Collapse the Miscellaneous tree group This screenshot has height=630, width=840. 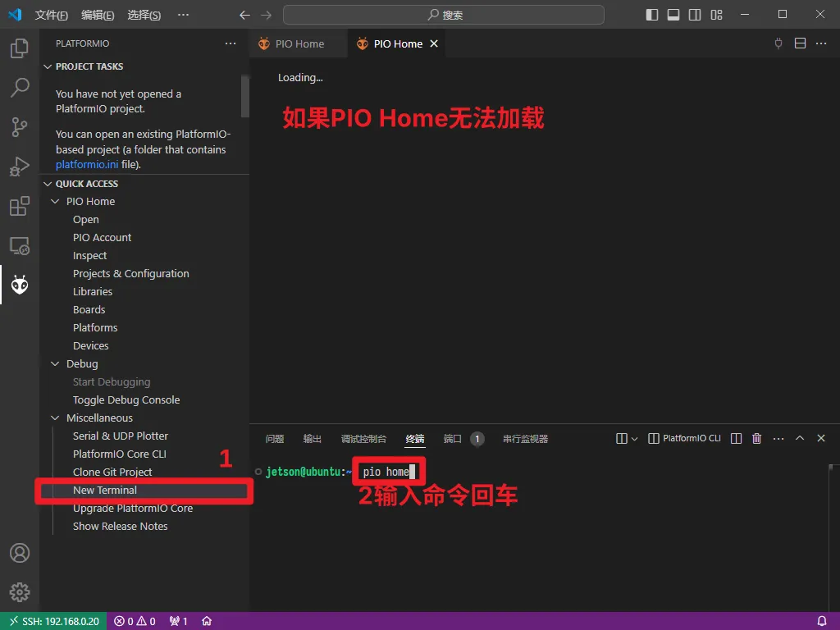55,418
